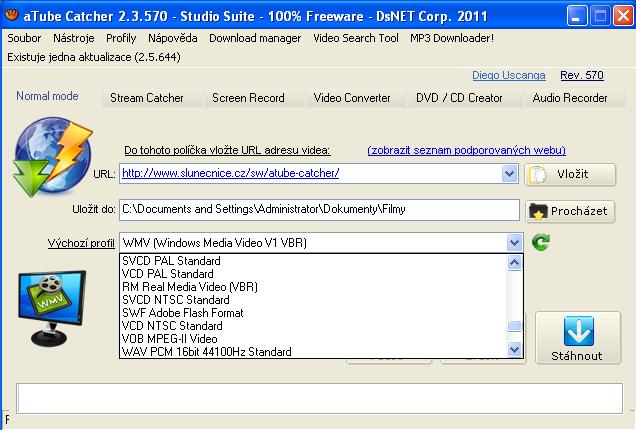The width and height of the screenshot is (636, 430).
Task: Select SVCD PAL Standard profile
Action: click(314, 261)
